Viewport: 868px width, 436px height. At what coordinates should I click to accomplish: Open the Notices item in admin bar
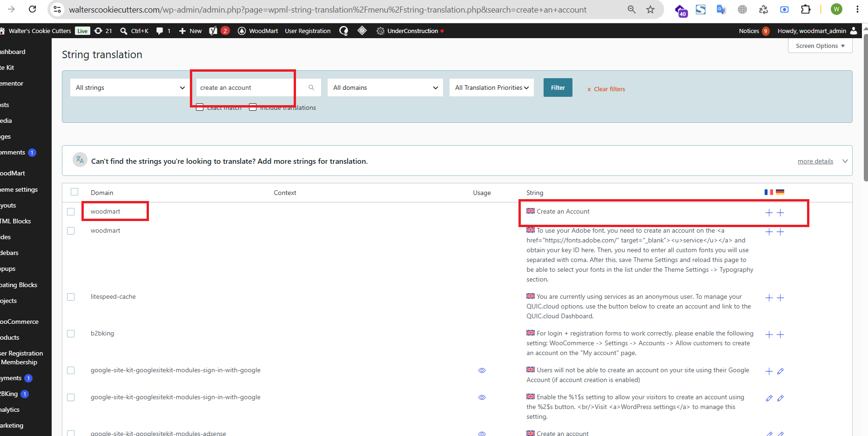(754, 31)
